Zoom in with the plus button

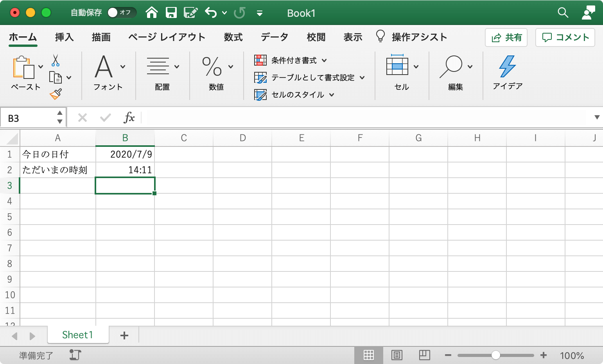tap(543, 355)
